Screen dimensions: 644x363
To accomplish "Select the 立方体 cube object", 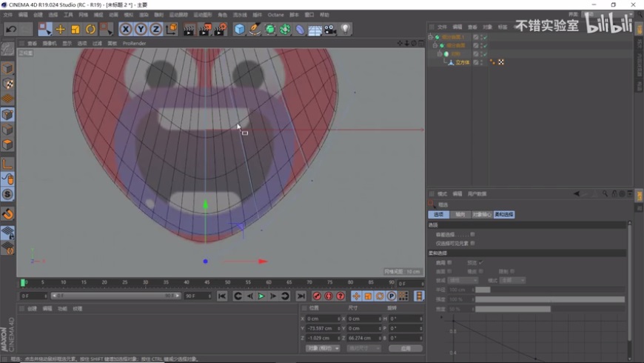I will coord(462,62).
